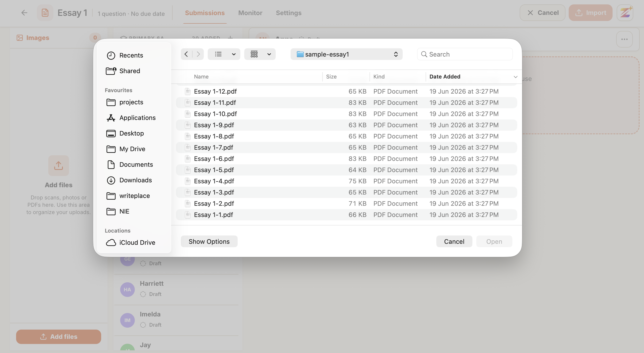Go back with the left chevron
The height and width of the screenshot is (353, 644).
186,54
